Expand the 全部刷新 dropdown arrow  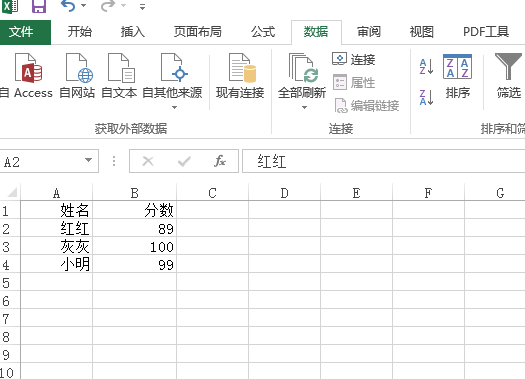click(x=304, y=107)
